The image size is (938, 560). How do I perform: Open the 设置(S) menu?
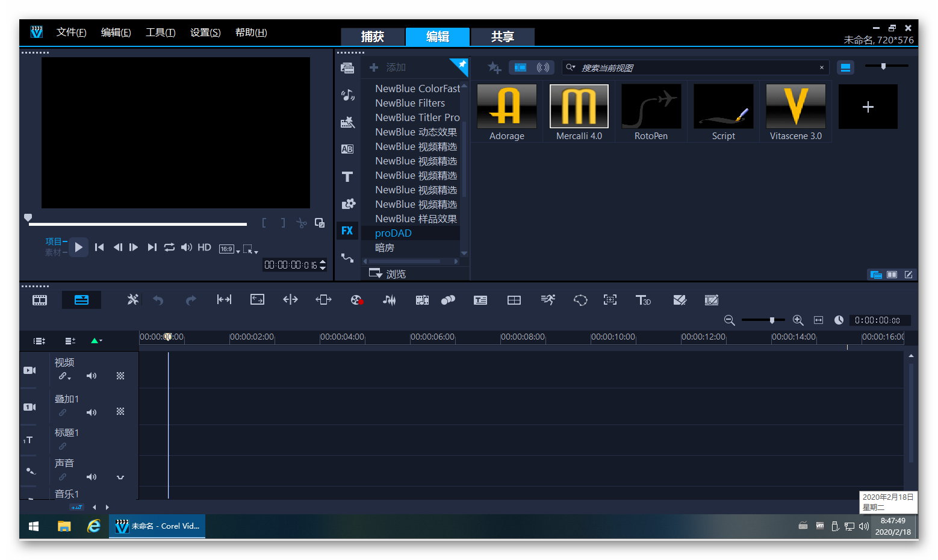[205, 33]
